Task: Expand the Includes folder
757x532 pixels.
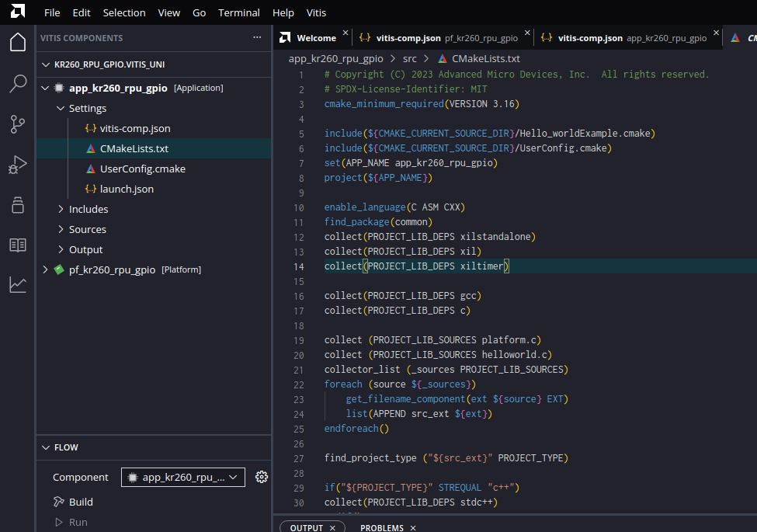Action: [x=61, y=209]
